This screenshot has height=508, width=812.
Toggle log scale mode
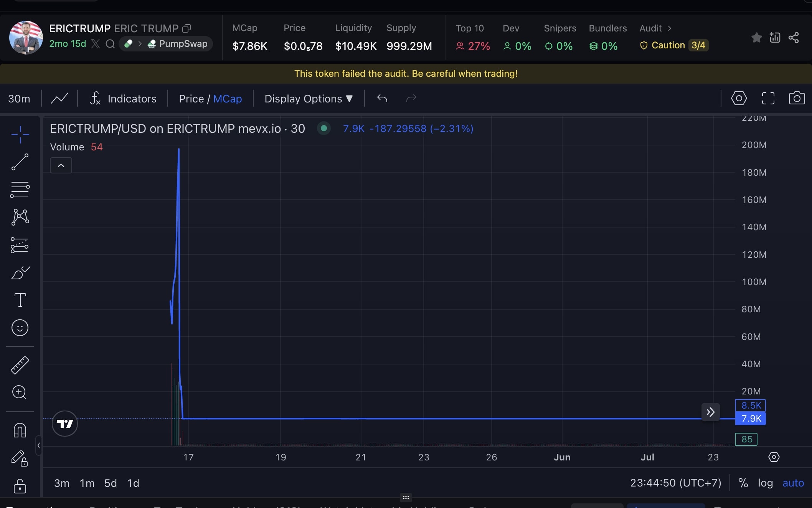coord(765,483)
